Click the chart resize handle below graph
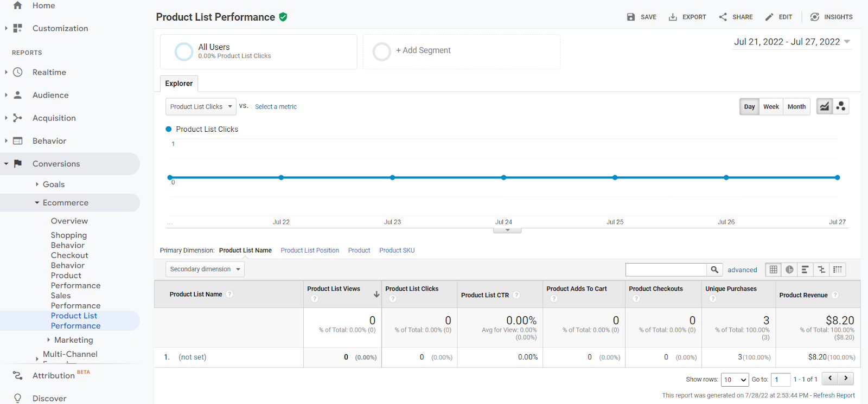This screenshot has height=404, width=868. click(x=507, y=230)
